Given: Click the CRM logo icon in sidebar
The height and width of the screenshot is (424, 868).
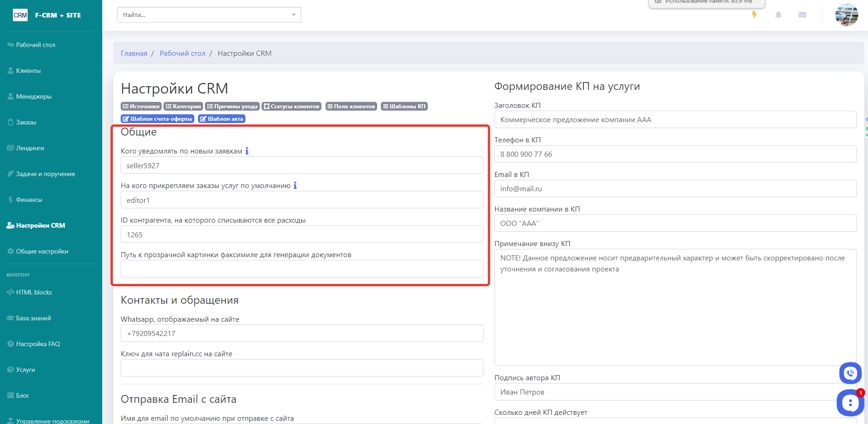Looking at the screenshot, I should click(20, 15).
